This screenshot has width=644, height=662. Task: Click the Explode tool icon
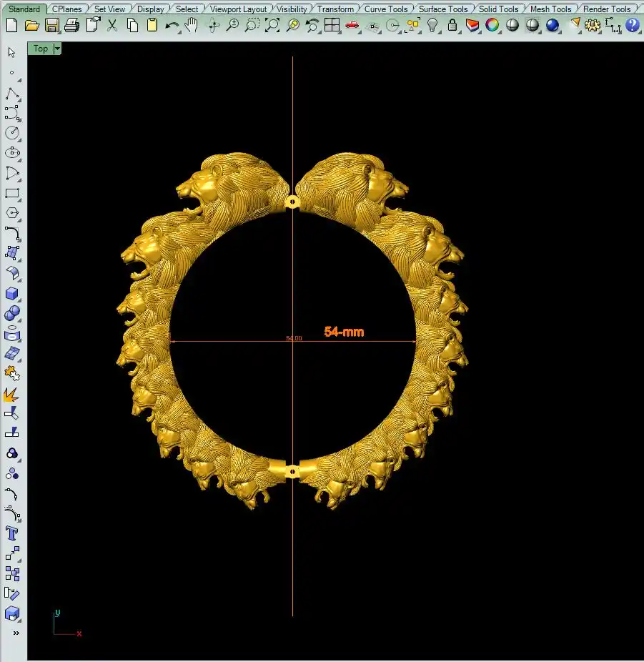pos(12,394)
